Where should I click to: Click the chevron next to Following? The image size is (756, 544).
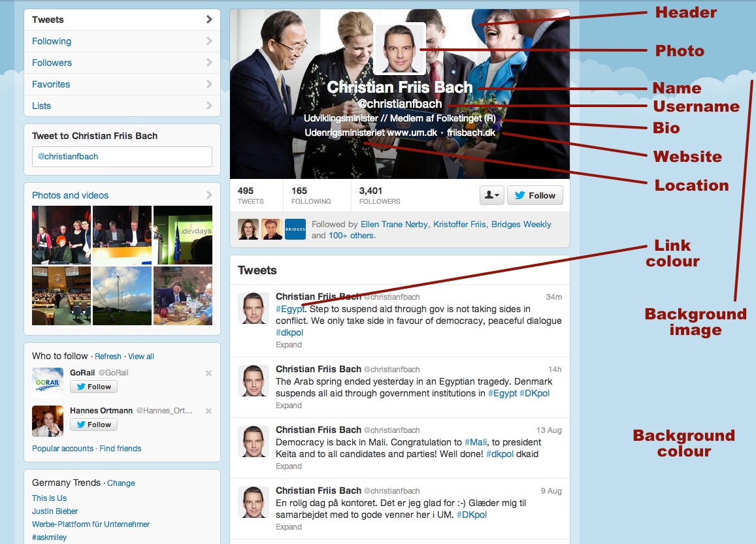tap(209, 41)
